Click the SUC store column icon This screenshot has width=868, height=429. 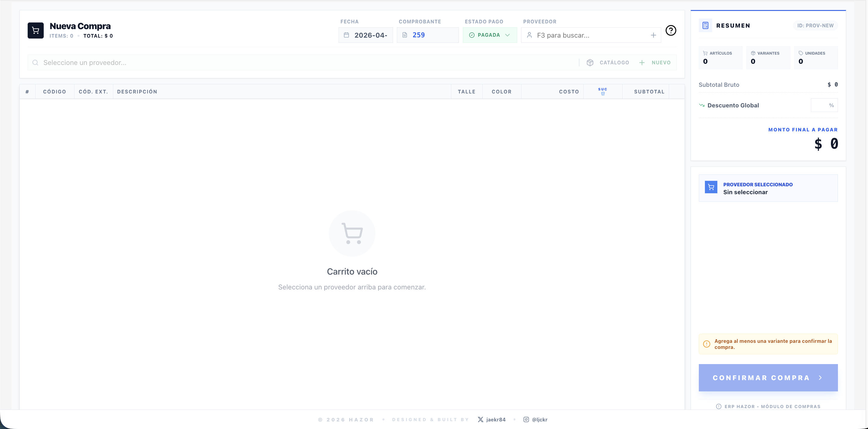(x=603, y=94)
